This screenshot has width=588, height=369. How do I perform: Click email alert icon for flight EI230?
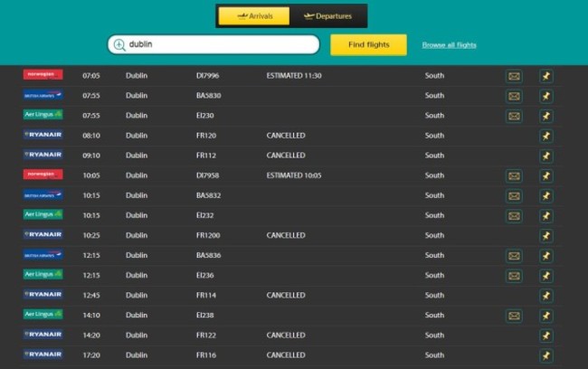tap(514, 116)
